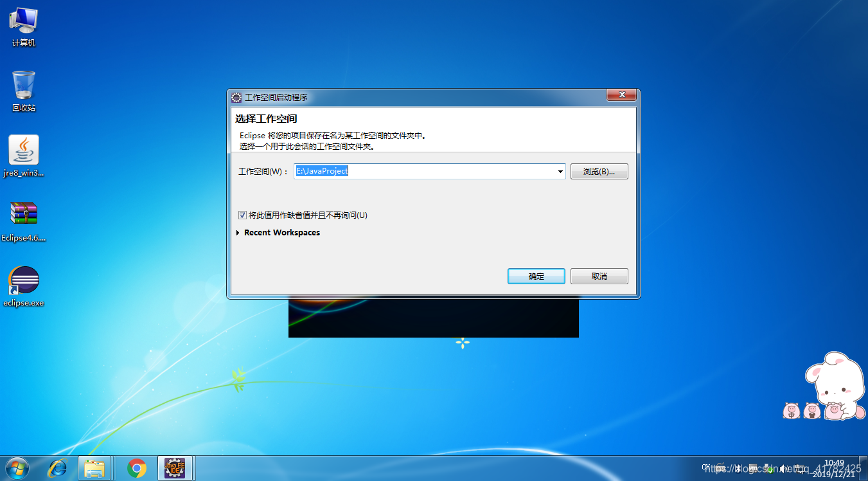Click the VMware tray icon
Viewport: 868px width, 481px height.
(753, 468)
